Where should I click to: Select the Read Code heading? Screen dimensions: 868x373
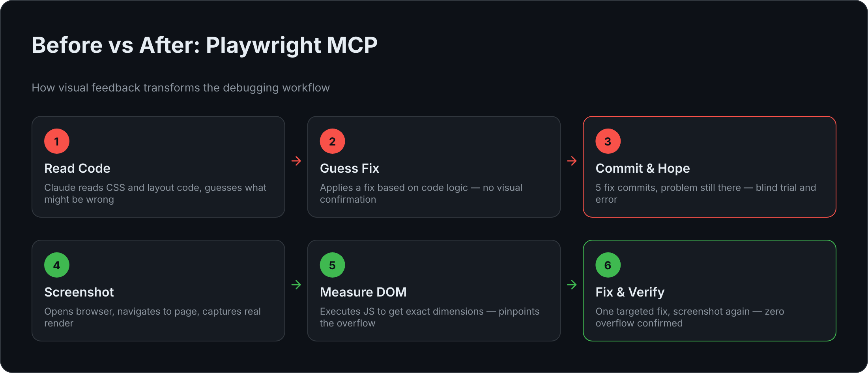(x=77, y=168)
